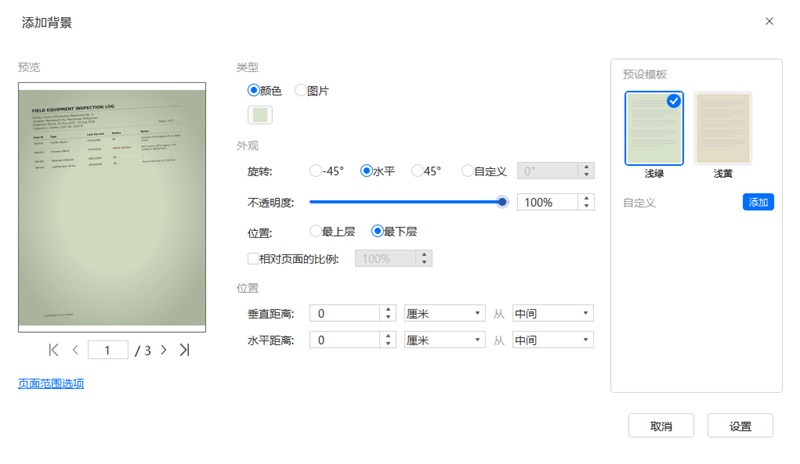Jump to last preview page
Image resolution: width=800 pixels, height=464 pixels.
click(185, 350)
